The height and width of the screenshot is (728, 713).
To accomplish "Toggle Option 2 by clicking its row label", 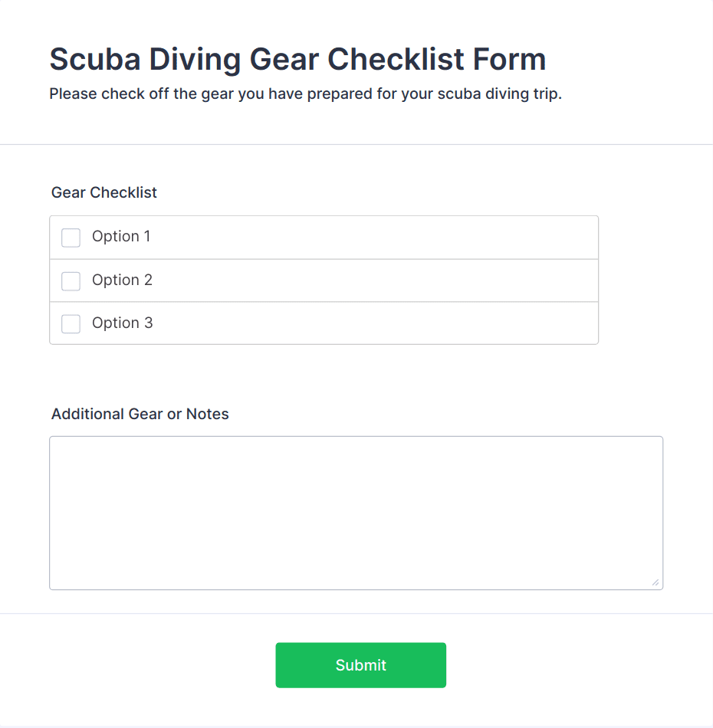I will tap(121, 280).
